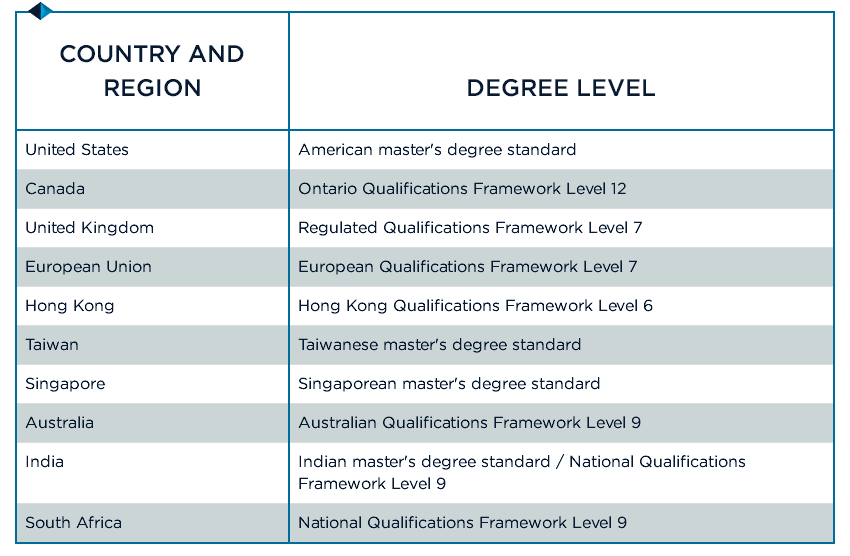Select the COUNTRY AND REGION column header
850x556 pixels.
click(x=152, y=71)
